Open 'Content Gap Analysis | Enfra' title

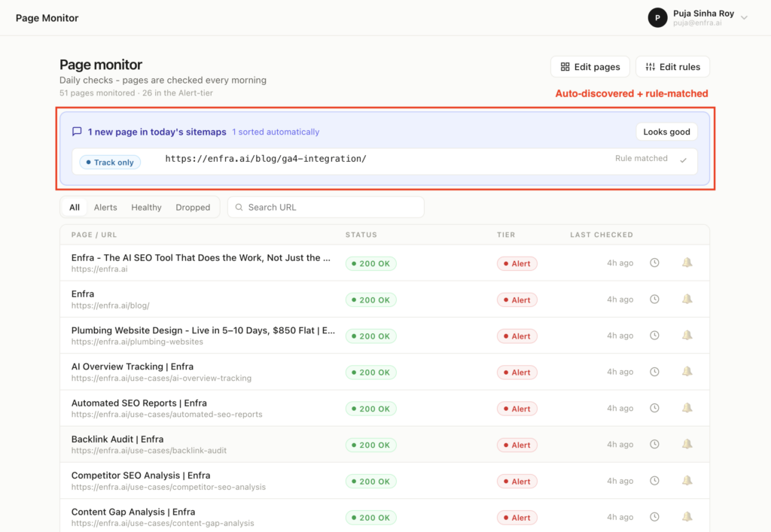[x=133, y=512]
